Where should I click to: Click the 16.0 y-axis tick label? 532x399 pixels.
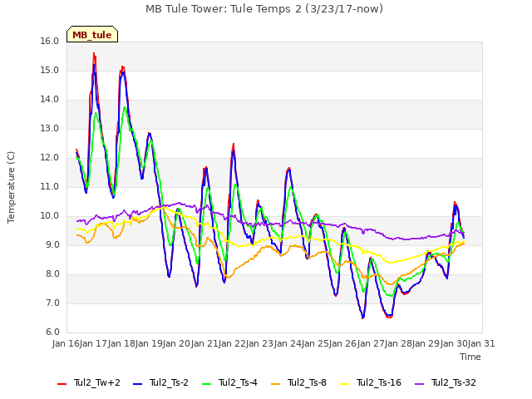50,42
